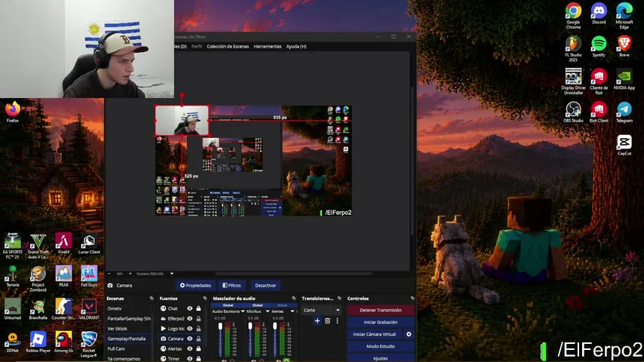Open Terraria desktop shortcut
644x362 pixels.
[x=13, y=276]
